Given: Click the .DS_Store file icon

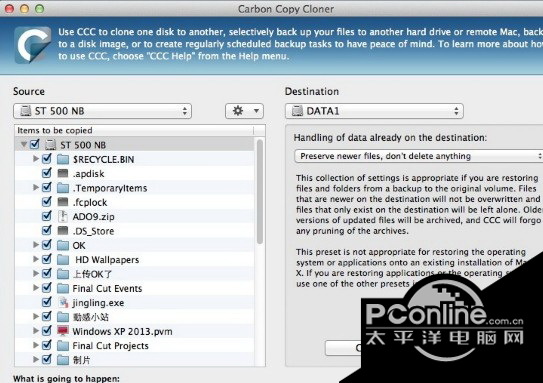Looking at the screenshot, I should [x=63, y=231].
